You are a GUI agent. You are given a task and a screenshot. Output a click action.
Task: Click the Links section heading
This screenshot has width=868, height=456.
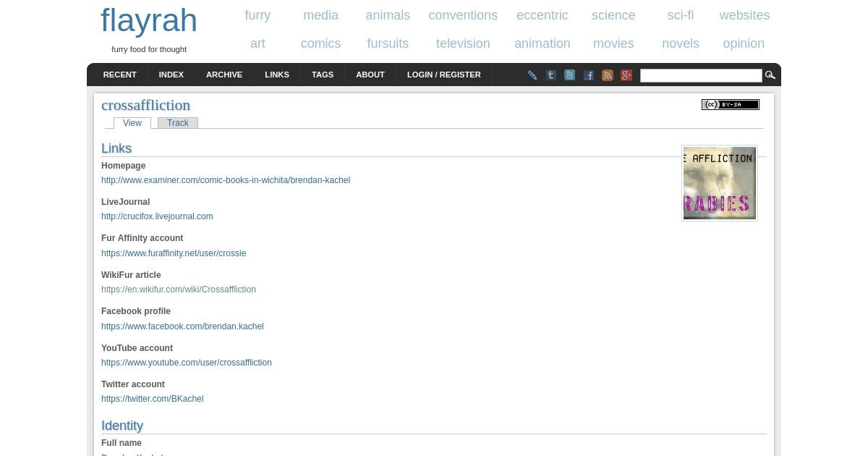[116, 148]
